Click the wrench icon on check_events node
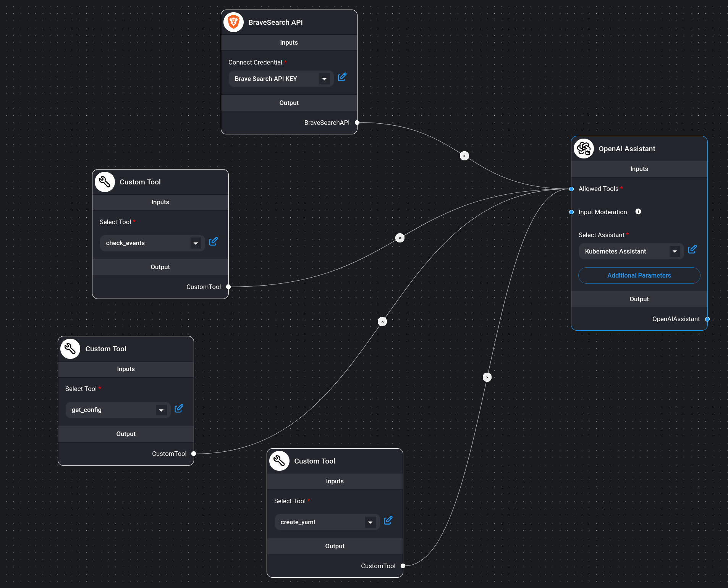 point(105,182)
